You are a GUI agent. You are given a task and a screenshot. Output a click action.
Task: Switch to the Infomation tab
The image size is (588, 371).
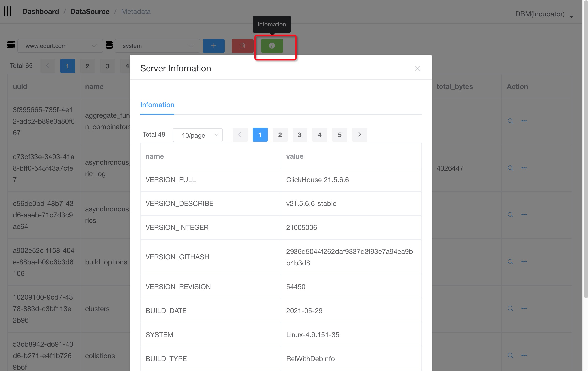click(157, 105)
